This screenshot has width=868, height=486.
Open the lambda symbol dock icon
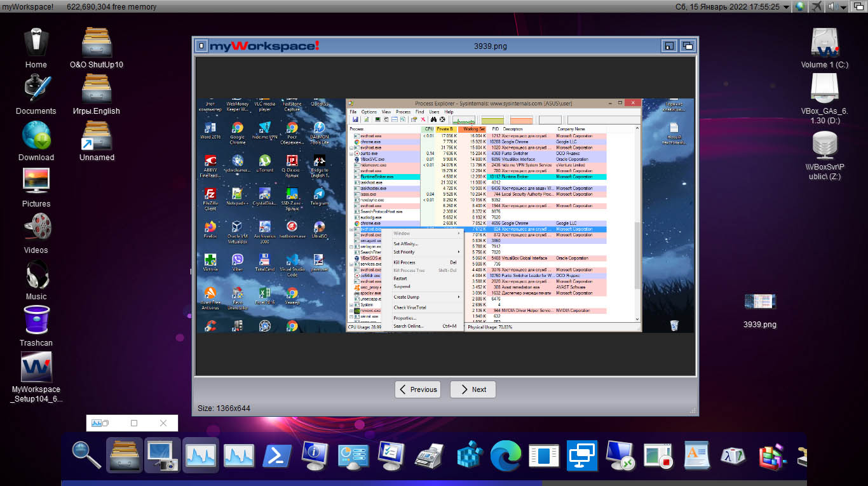click(735, 456)
